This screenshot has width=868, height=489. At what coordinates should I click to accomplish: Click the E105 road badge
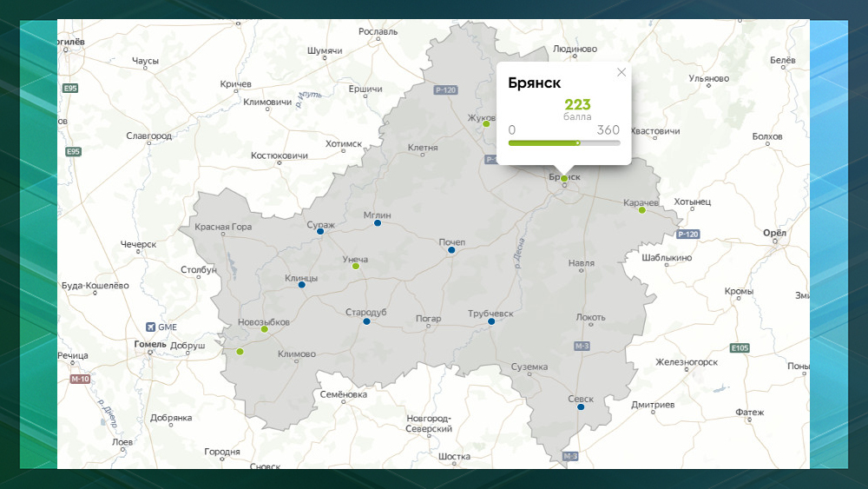coord(739,348)
